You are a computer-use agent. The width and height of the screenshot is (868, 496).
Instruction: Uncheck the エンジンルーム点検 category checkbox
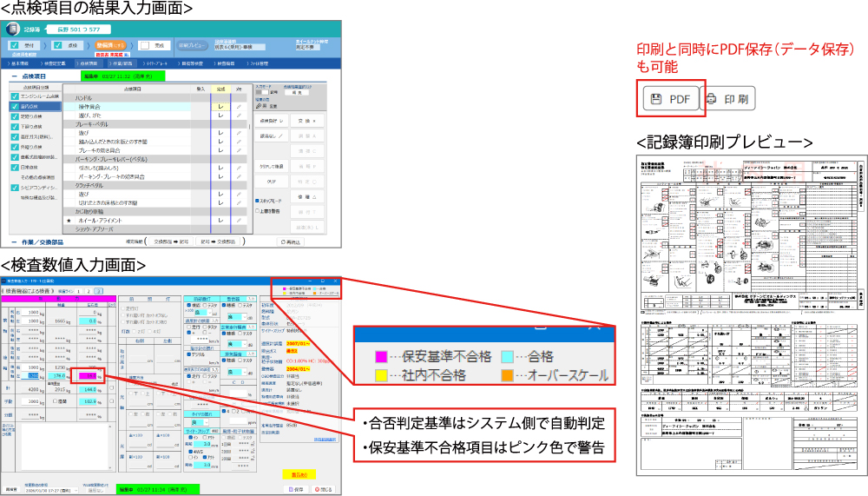click(x=15, y=96)
